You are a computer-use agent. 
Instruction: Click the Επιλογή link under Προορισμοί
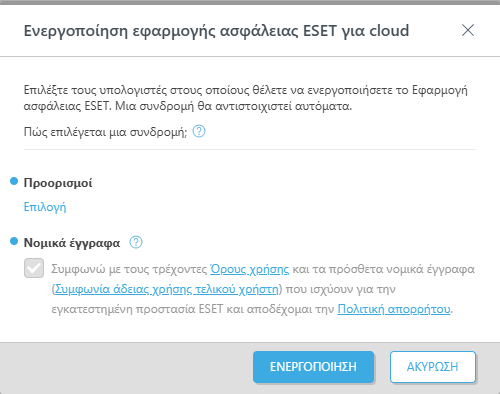45,207
